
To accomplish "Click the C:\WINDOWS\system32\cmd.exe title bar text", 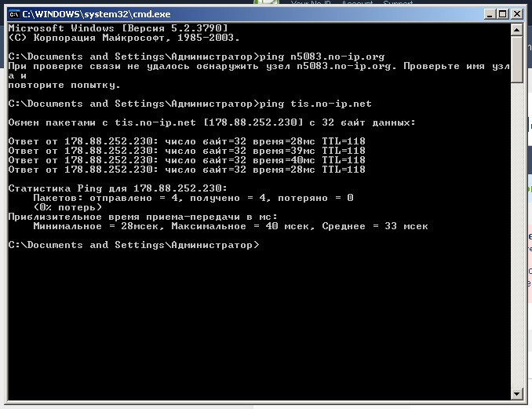I will [86, 13].
